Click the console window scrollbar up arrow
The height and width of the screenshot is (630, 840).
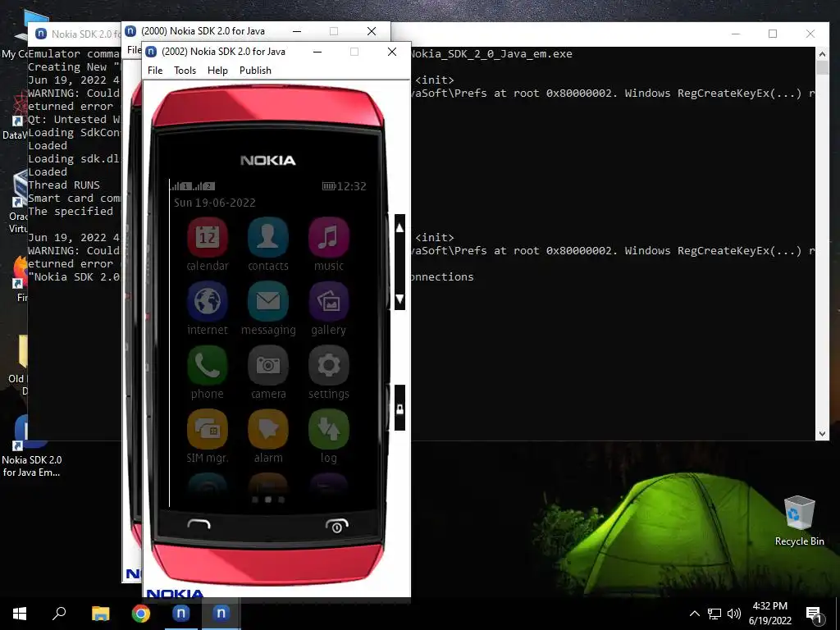[x=822, y=54]
